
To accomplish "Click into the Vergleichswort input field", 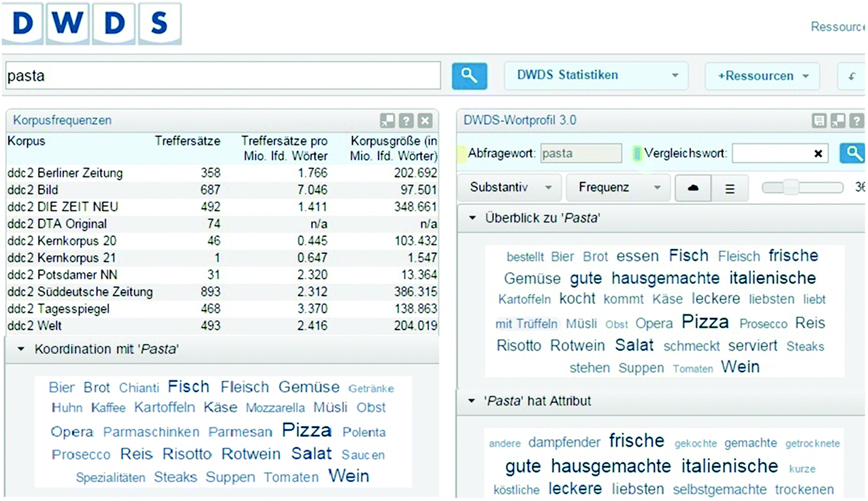I will click(x=780, y=154).
